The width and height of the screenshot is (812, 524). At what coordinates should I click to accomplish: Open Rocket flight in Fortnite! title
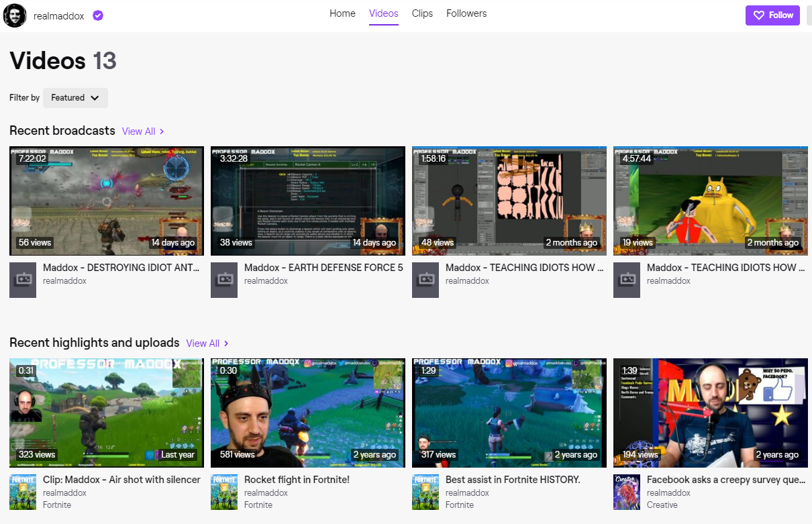[297, 480]
